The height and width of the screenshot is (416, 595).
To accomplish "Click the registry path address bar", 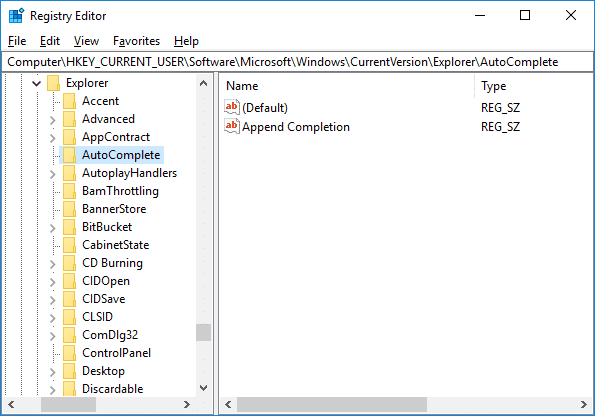I will 298,62.
